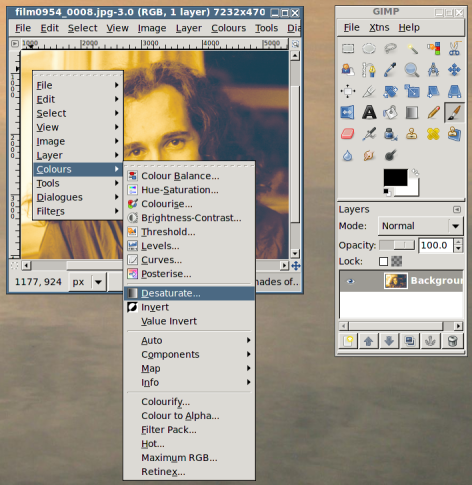
Task: Create a new layer button
Action: point(348,341)
